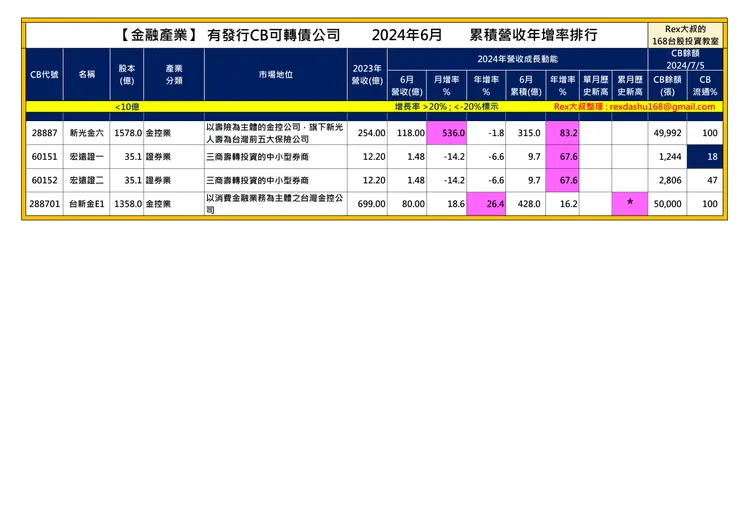Viewport: 740px width, 523px height.
Task: Select the 以消費金融業務為主體 description cell
Action: [x=276, y=204]
